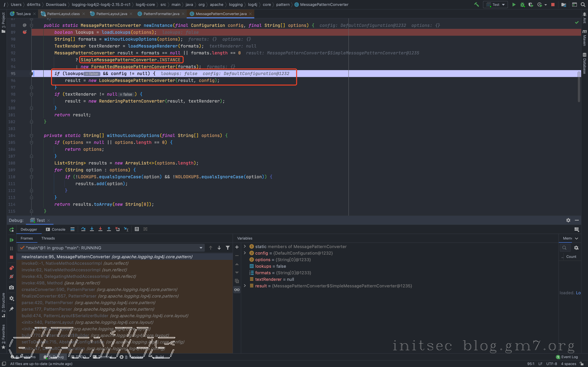
Task: Click the View Breakpoints double-red-circle icon
Action: coord(11,268)
